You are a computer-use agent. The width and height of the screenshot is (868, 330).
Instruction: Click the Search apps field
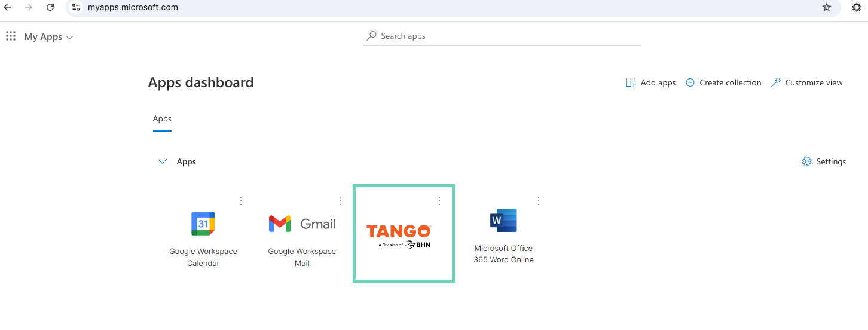click(x=502, y=36)
